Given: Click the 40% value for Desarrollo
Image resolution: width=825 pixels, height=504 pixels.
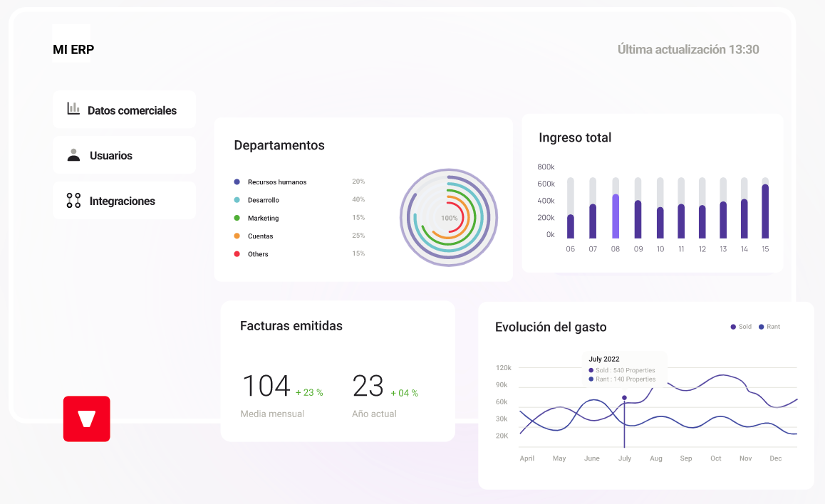Looking at the screenshot, I should (358, 199).
